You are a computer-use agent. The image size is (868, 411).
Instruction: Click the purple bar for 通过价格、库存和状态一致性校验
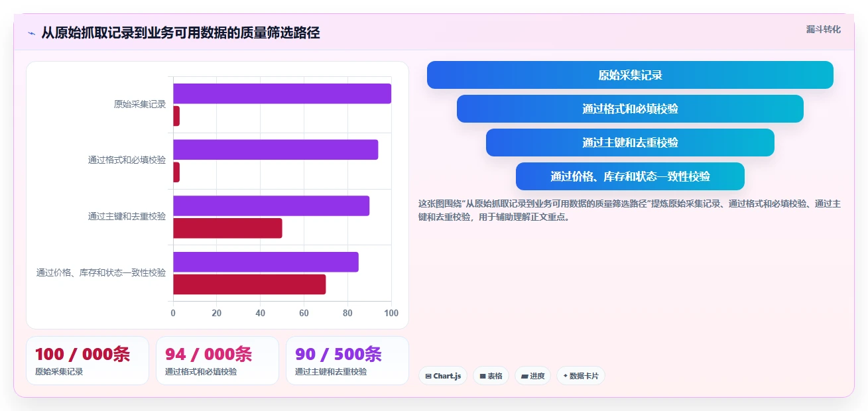(x=266, y=262)
